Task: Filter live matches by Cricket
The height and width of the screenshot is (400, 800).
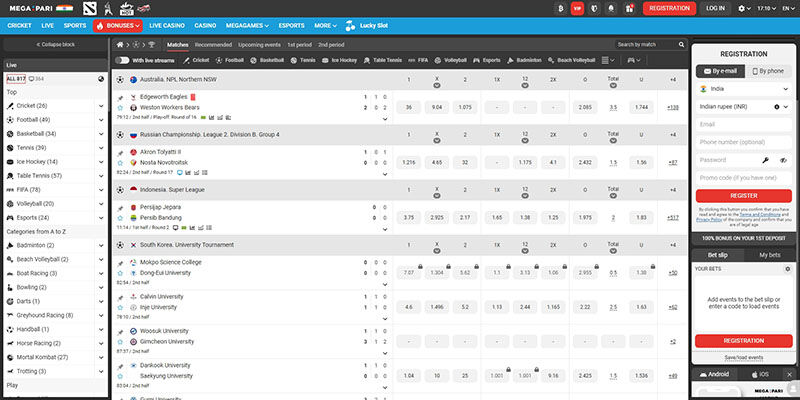Action: (x=196, y=60)
